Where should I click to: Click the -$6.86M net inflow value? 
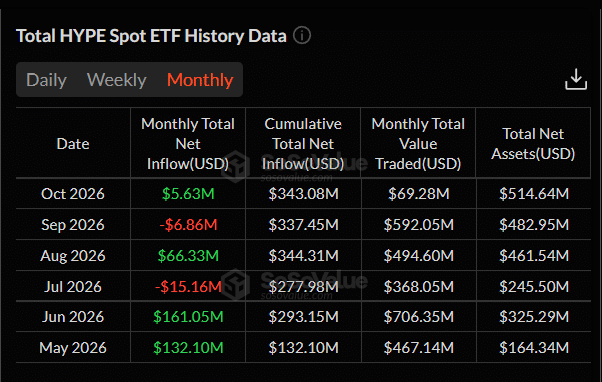188,225
